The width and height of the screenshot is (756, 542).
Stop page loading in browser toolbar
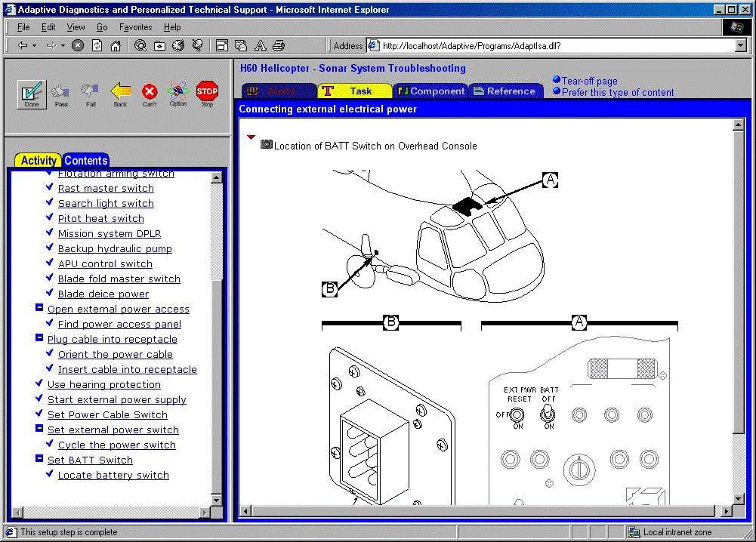point(78,45)
